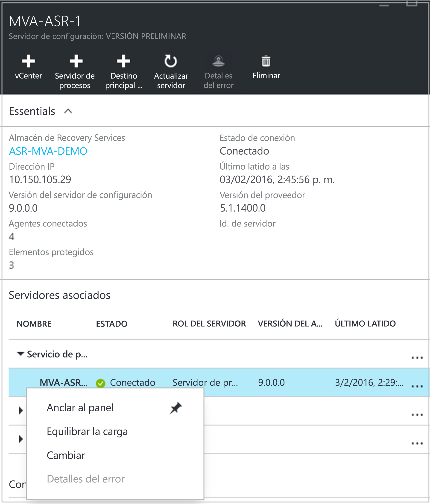Collapse the Servicio de p... group
This screenshot has height=504, width=430.
tap(20, 354)
